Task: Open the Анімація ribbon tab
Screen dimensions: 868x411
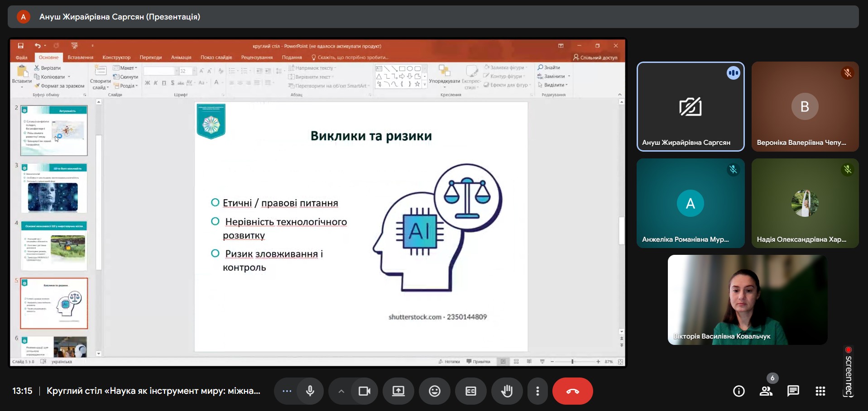Action: coord(181,57)
